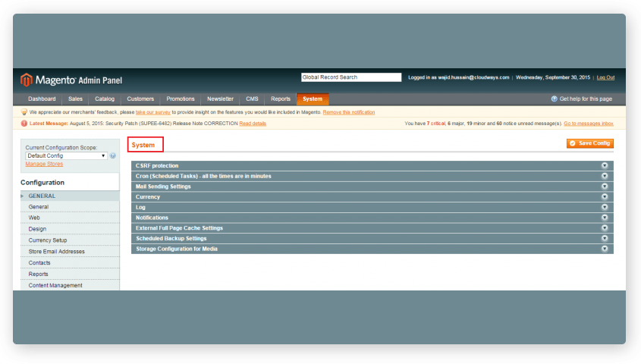Open the System menu
The width and height of the screenshot is (641, 364).
point(313,99)
